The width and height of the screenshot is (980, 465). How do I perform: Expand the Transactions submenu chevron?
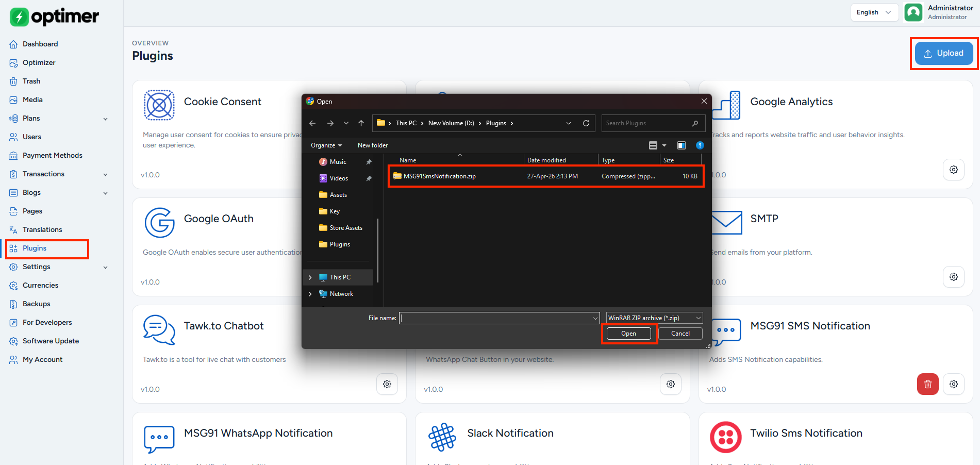[x=106, y=174]
